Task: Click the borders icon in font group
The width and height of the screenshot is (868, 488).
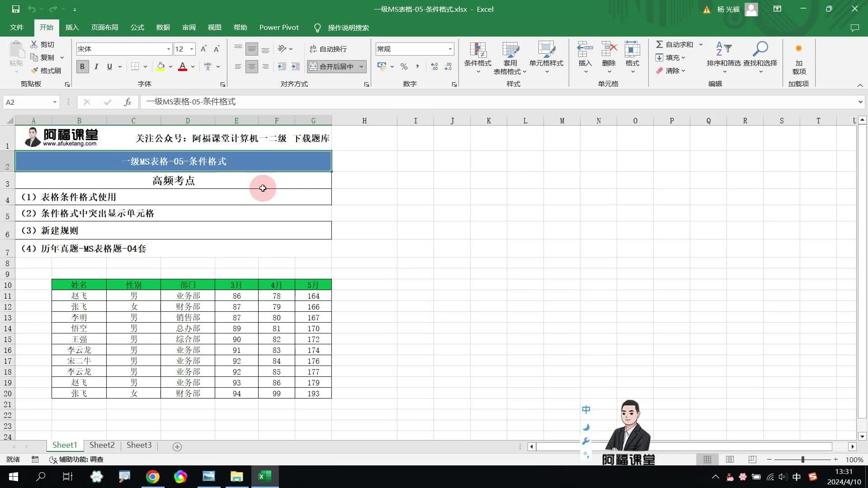Action: coord(135,66)
